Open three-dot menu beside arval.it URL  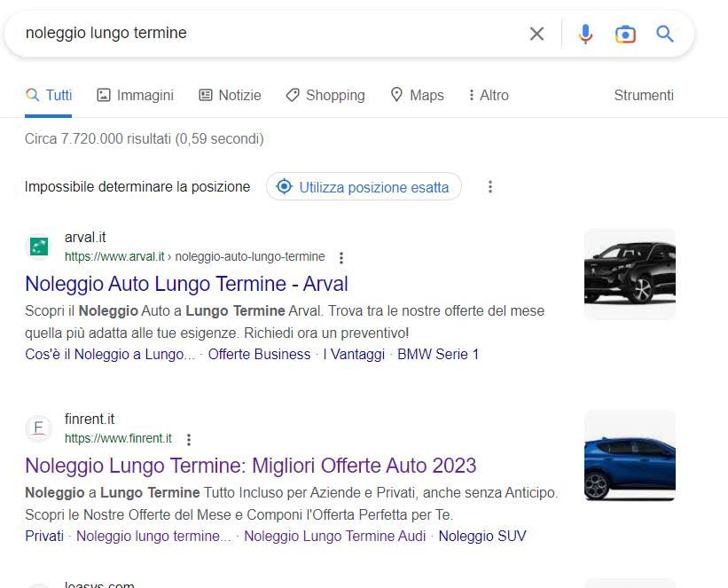[341, 257]
